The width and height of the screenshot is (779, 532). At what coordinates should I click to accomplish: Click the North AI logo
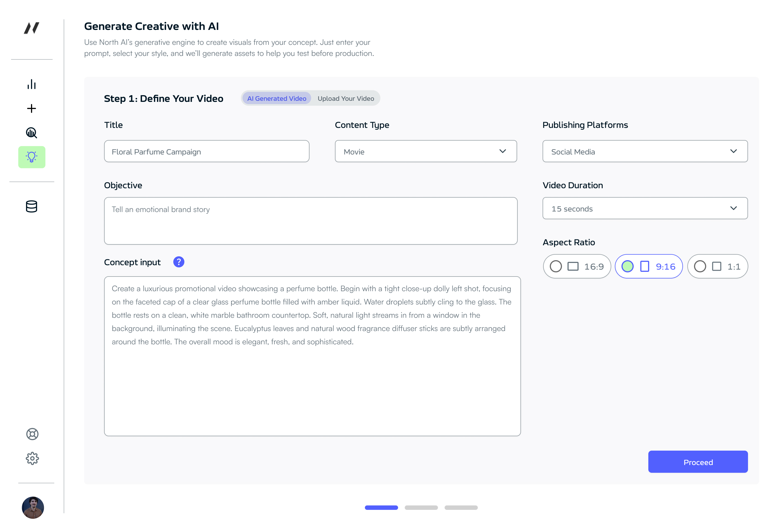32,28
